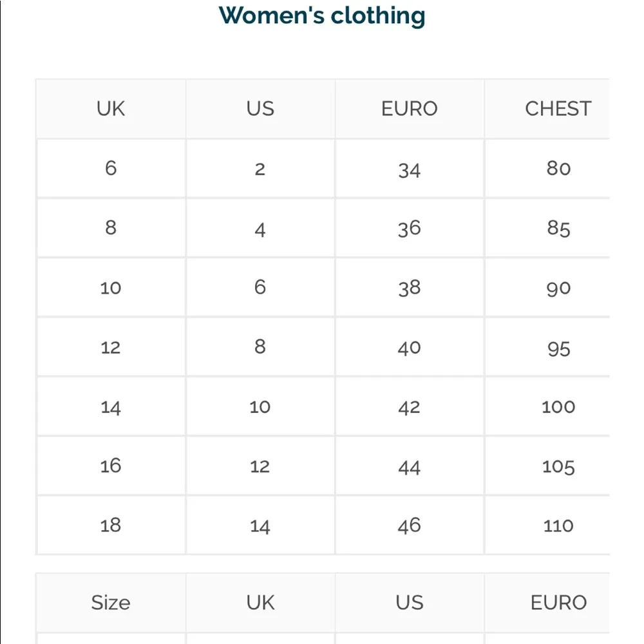Click the UK header in the top table
644x644 pixels.
[111, 109]
